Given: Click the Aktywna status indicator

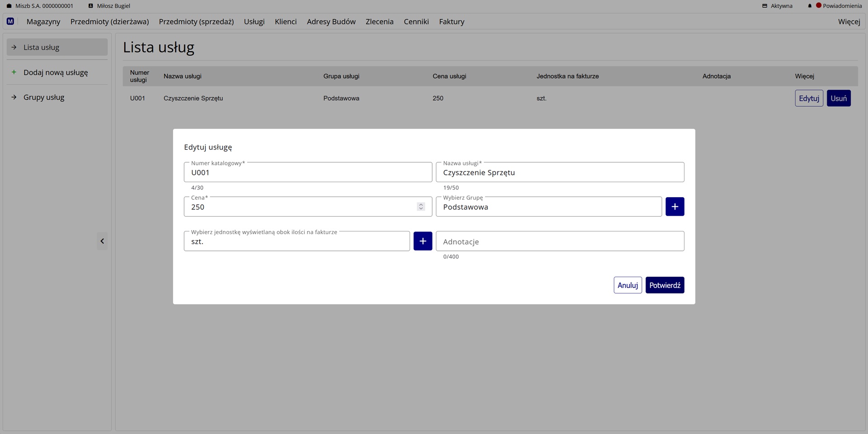Looking at the screenshot, I should (777, 6).
